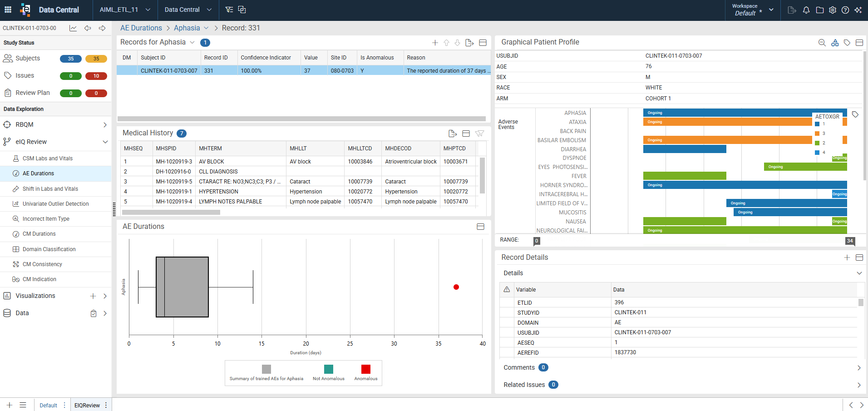Clear filters in Medical History panel
The image size is (868, 411).
(479, 134)
